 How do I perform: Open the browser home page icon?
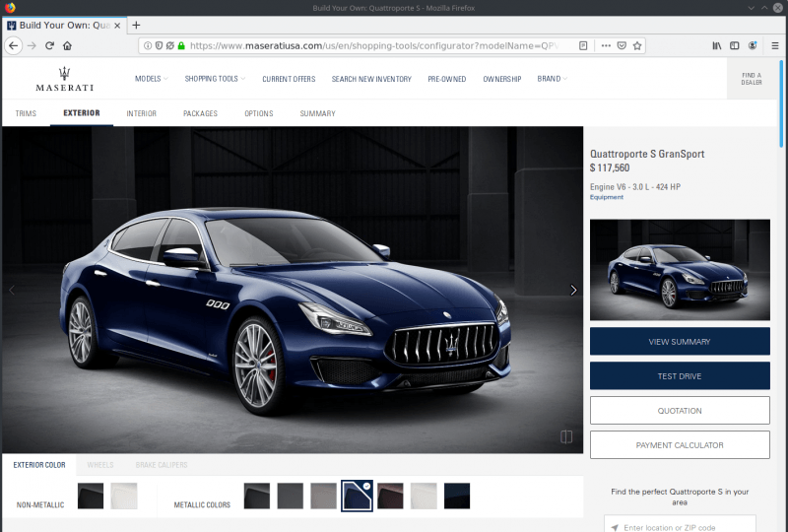(67, 45)
